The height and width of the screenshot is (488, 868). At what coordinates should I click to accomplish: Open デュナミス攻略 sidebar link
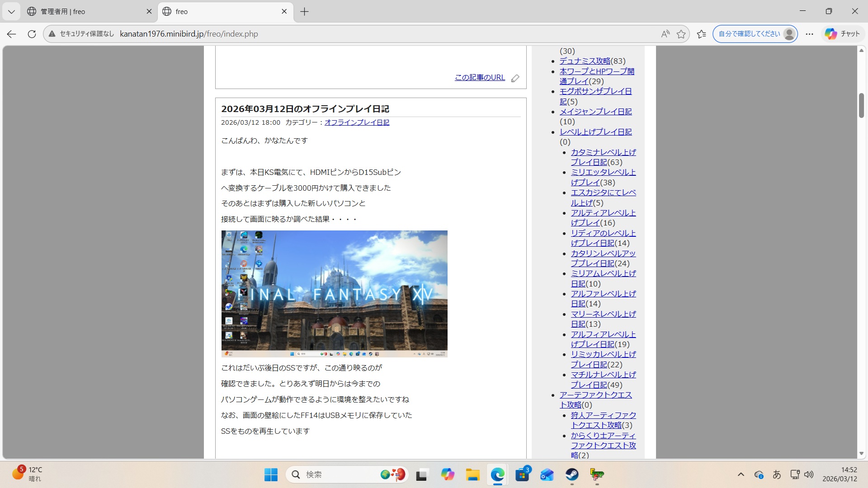click(x=585, y=61)
